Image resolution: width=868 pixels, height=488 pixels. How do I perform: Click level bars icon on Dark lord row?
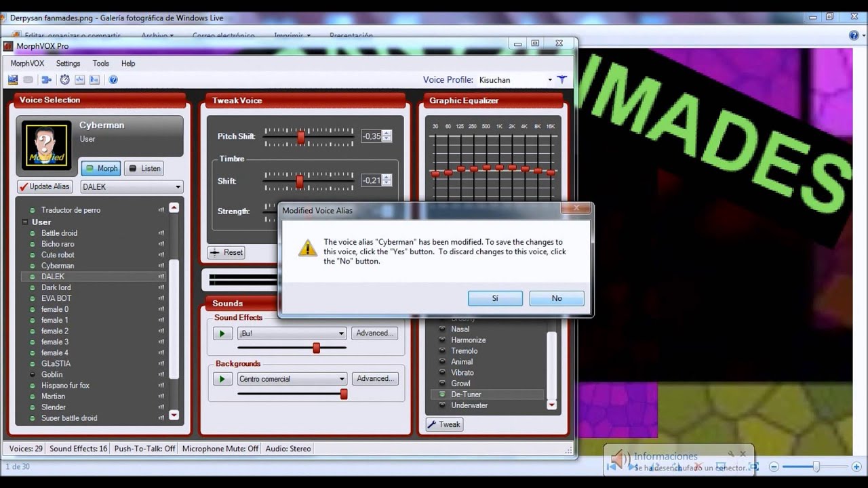click(161, 287)
